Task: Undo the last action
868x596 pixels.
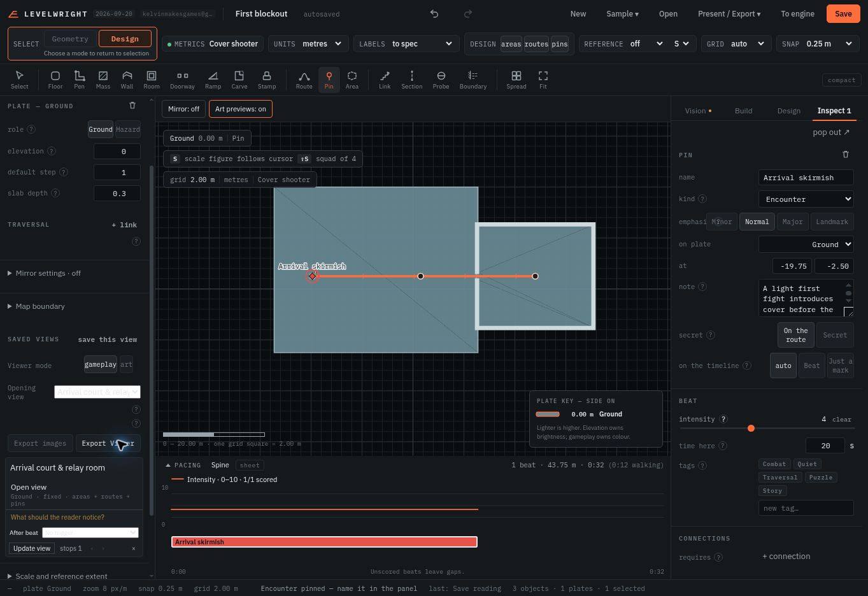Action: tap(434, 13)
